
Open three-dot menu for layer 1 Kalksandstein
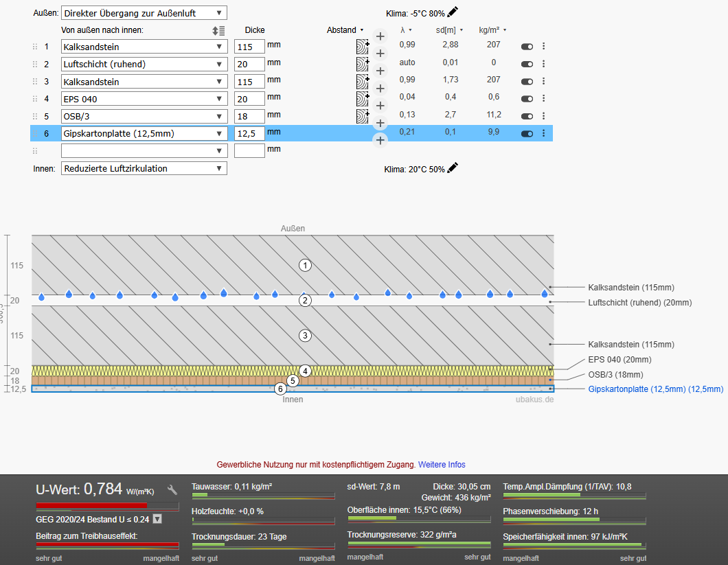(544, 46)
